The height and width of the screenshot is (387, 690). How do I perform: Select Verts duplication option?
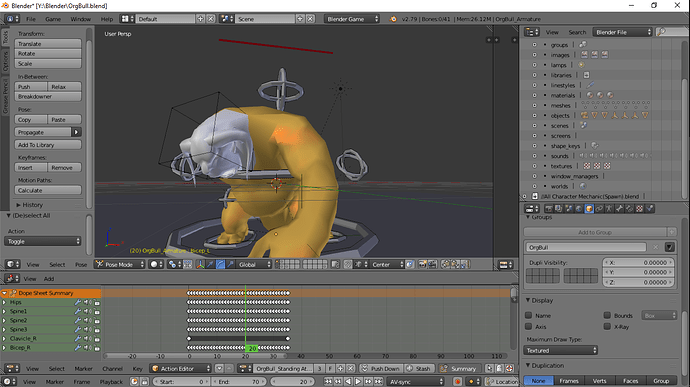599,381
